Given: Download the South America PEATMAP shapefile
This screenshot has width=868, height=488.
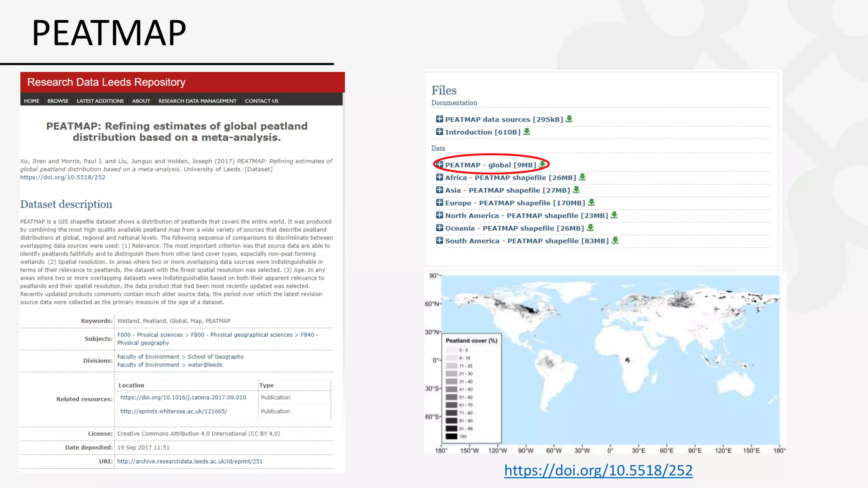Looking at the screenshot, I should click(x=615, y=241).
